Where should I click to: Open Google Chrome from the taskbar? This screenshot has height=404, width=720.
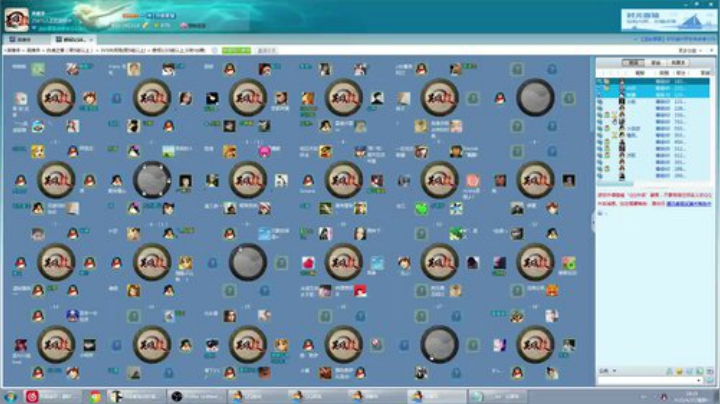point(95,396)
